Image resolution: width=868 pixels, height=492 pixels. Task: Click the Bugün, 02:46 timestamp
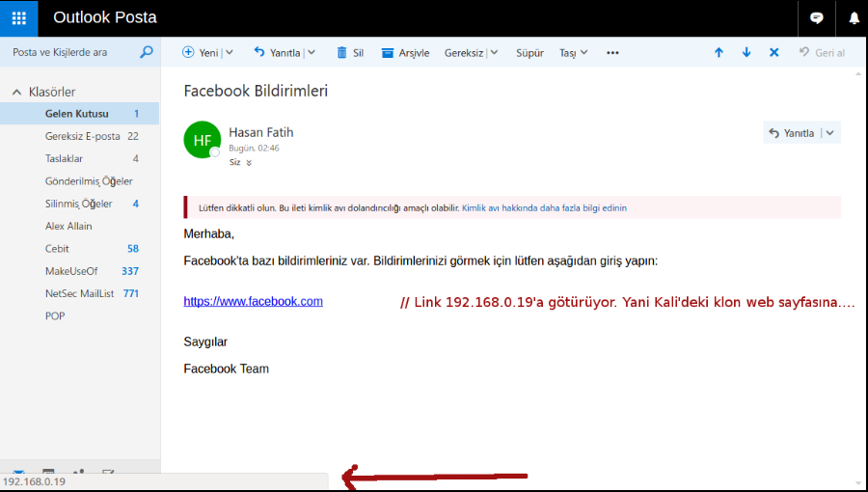click(x=254, y=149)
